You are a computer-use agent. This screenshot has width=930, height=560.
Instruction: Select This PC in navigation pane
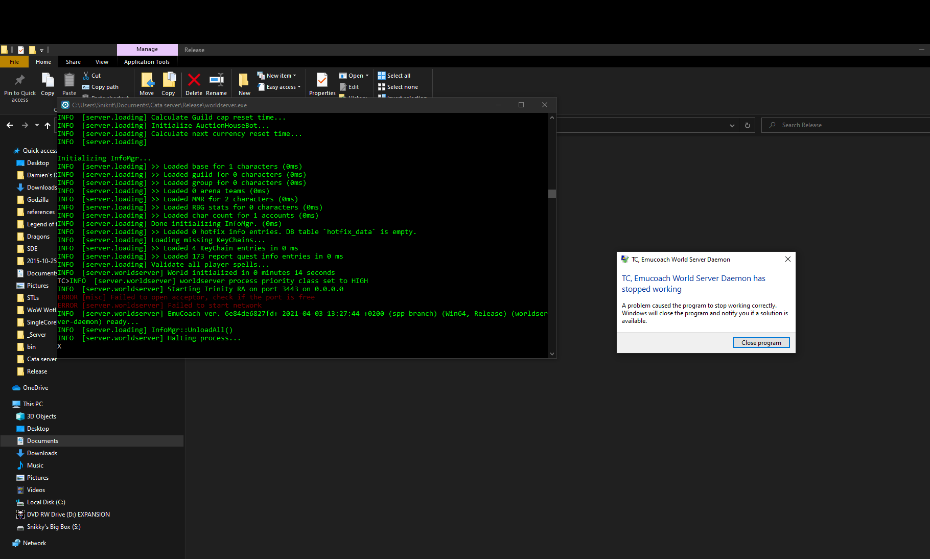28,404
